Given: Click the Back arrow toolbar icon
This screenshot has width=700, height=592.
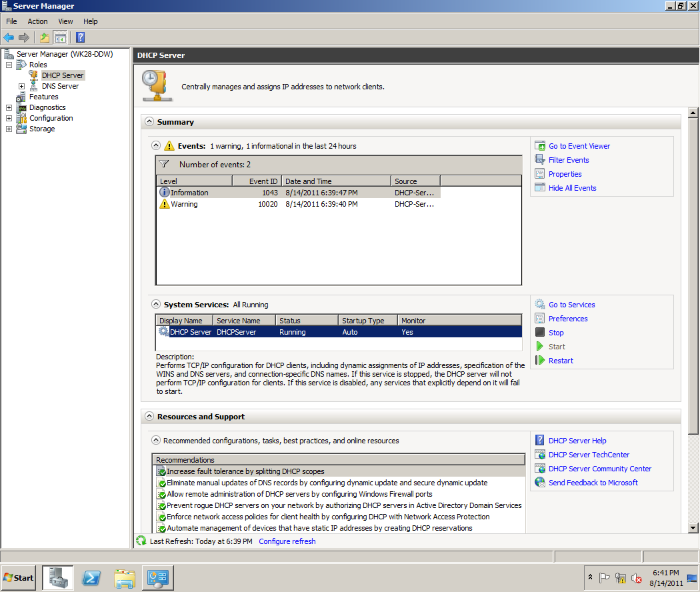Looking at the screenshot, I should click(x=9, y=37).
